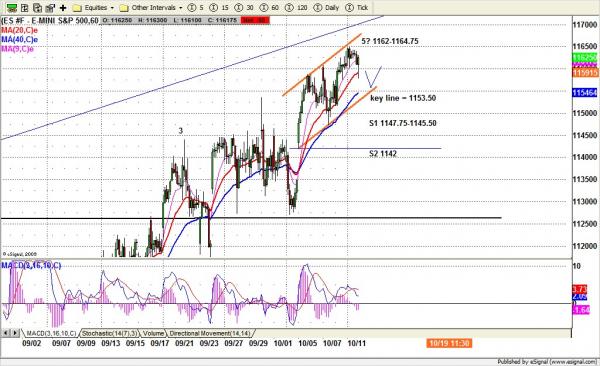
Task: Click the blue 115464 MA price tag on the axis
Action: pyautogui.click(x=584, y=93)
